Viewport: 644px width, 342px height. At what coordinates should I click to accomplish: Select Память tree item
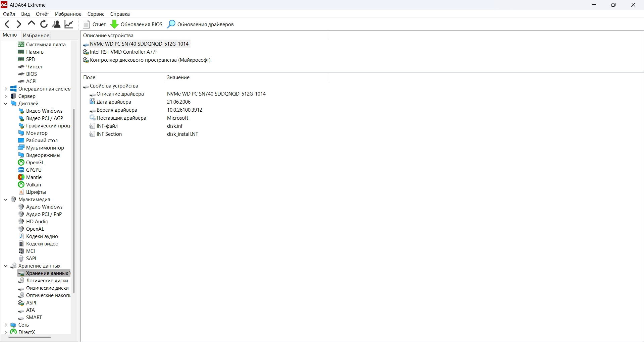(x=31, y=52)
